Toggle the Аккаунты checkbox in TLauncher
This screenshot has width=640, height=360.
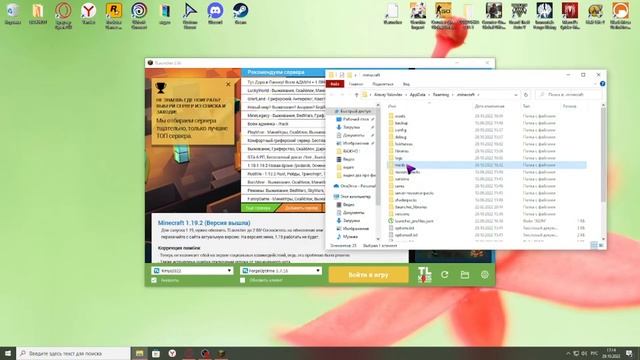pyautogui.click(x=154, y=280)
